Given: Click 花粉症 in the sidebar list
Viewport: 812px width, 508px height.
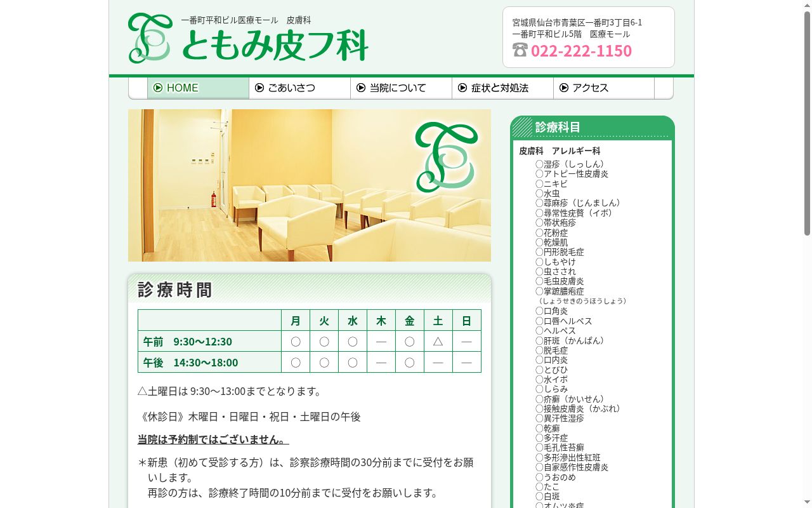Looking at the screenshot, I should pyautogui.click(x=551, y=232).
